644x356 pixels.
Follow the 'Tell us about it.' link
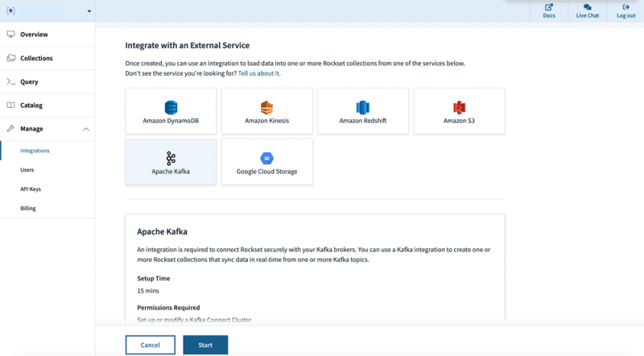tap(259, 73)
